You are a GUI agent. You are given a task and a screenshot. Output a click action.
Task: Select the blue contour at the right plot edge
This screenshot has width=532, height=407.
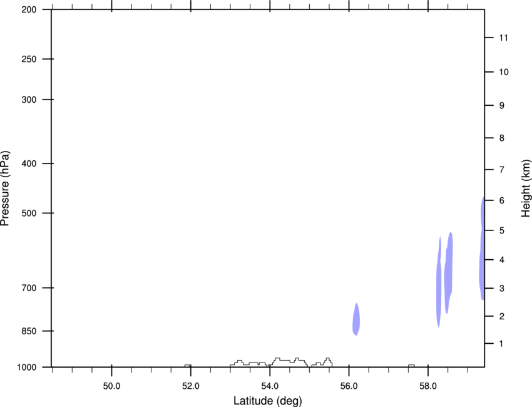(x=481, y=249)
